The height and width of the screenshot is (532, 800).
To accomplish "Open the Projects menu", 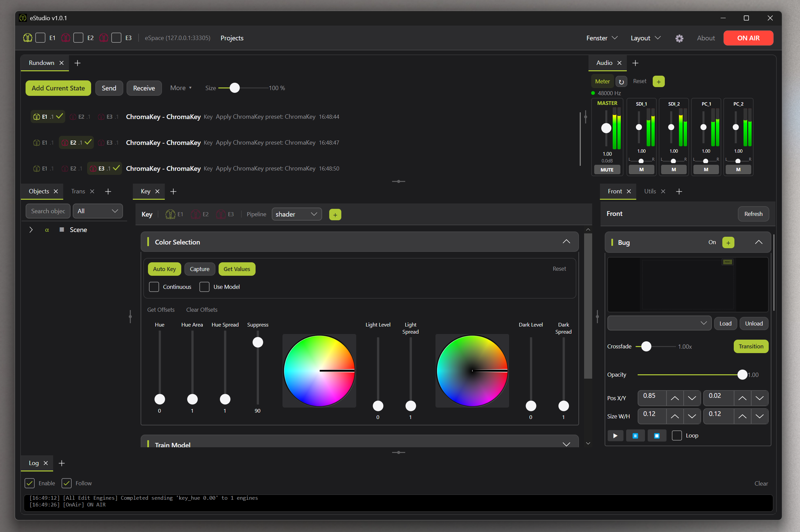I will tap(232, 38).
